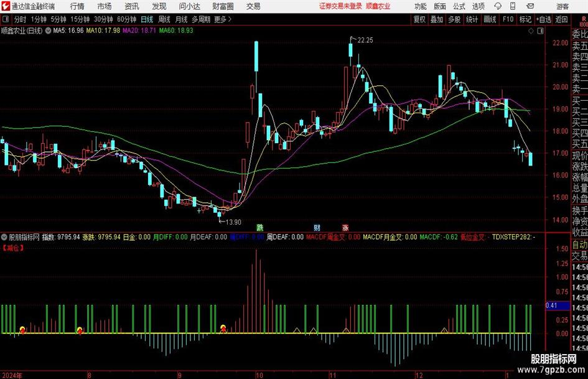588x379 pixels.
Task: Expand the 更多 periods menu
Action: pos(223,19)
